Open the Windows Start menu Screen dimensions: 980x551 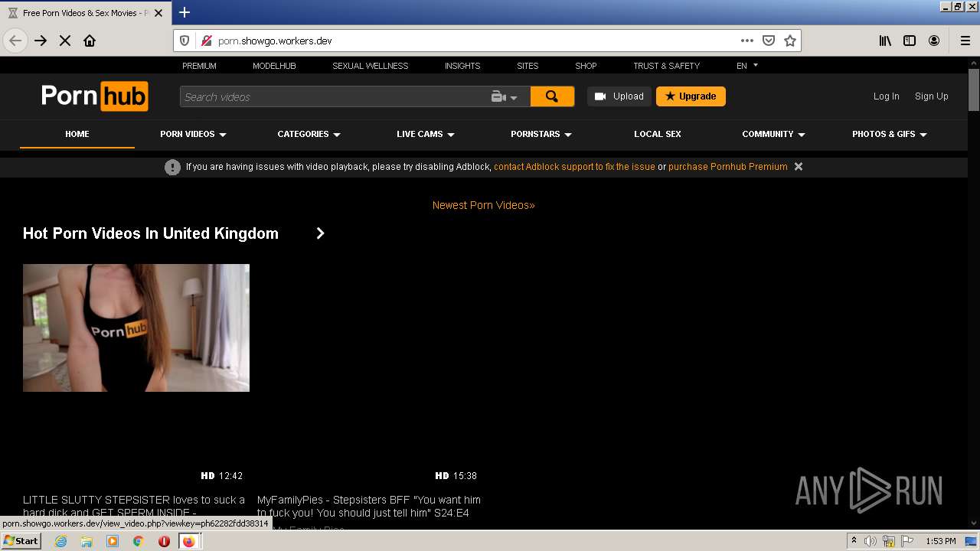coord(21,541)
